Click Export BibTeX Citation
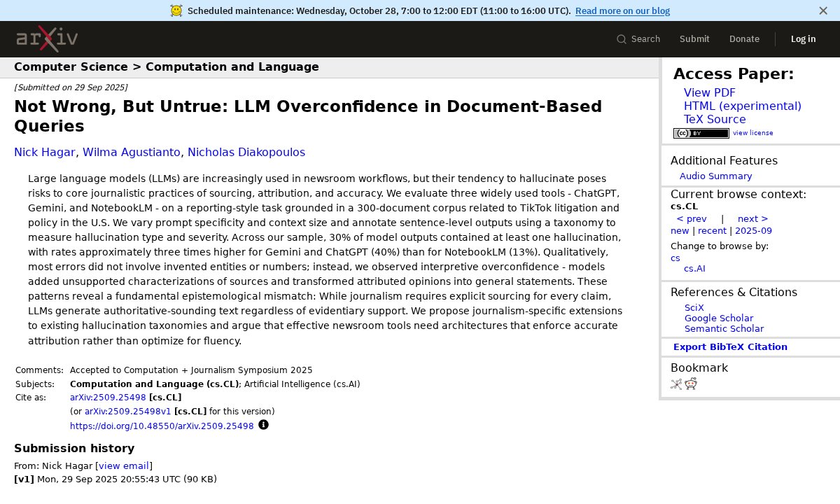The image size is (840, 504). (730, 347)
